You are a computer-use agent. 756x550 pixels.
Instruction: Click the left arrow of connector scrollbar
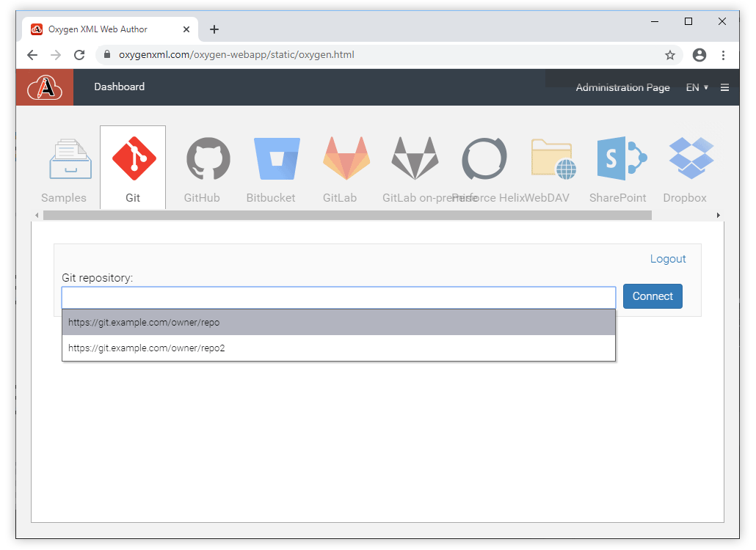click(37, 216)
